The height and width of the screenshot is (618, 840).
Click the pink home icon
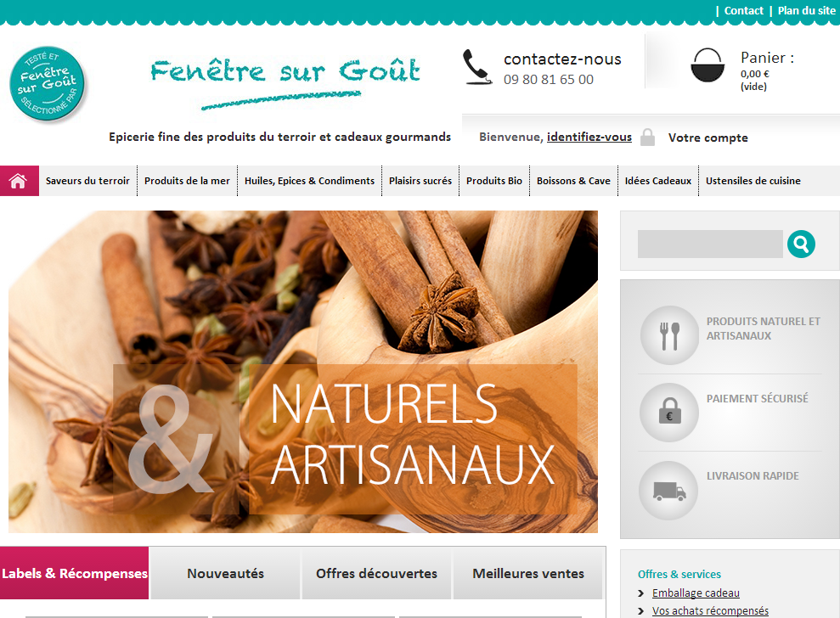pos(19,181)
